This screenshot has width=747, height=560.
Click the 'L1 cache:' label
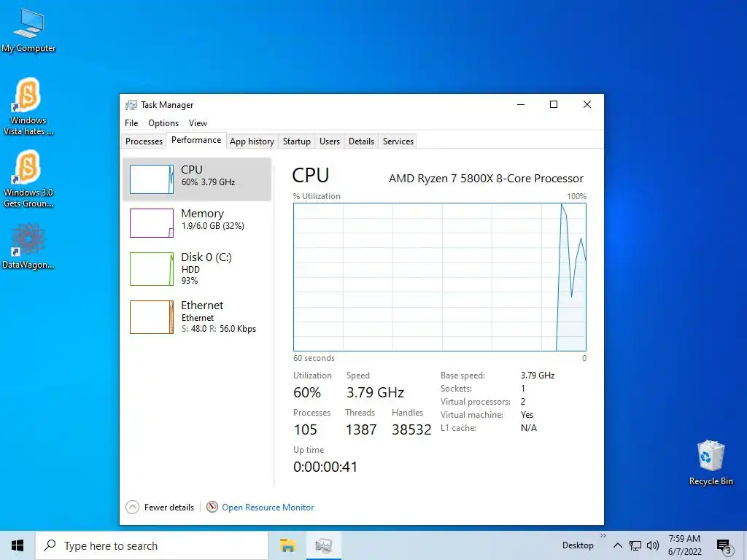[458, 427]
